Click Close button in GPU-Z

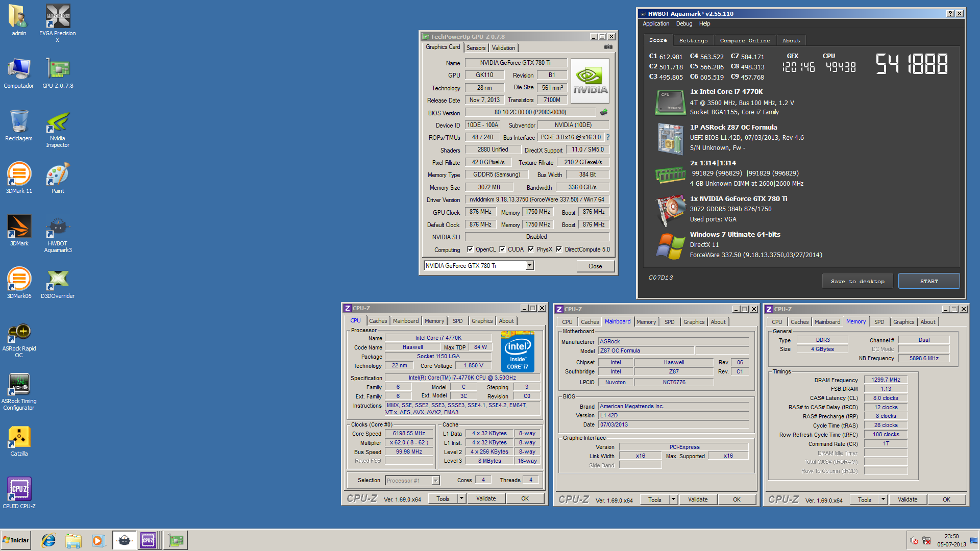point(595,266)
